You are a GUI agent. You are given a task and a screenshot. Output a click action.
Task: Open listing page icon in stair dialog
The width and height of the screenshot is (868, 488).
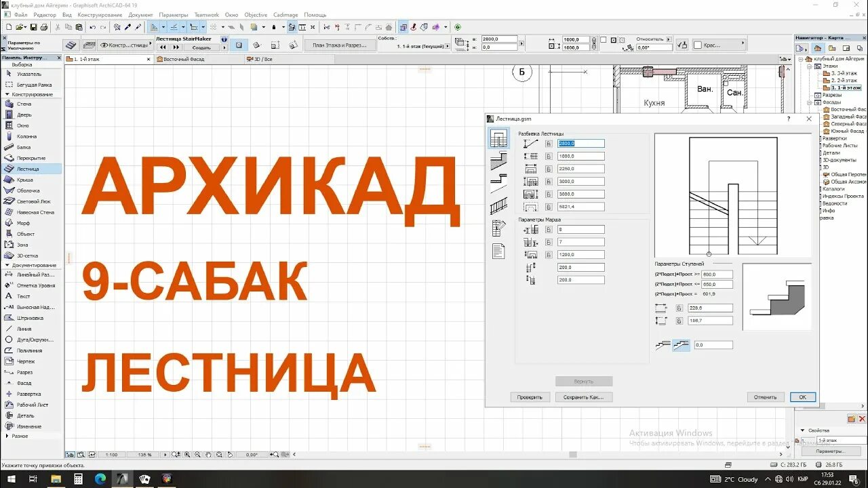point(498,251)
